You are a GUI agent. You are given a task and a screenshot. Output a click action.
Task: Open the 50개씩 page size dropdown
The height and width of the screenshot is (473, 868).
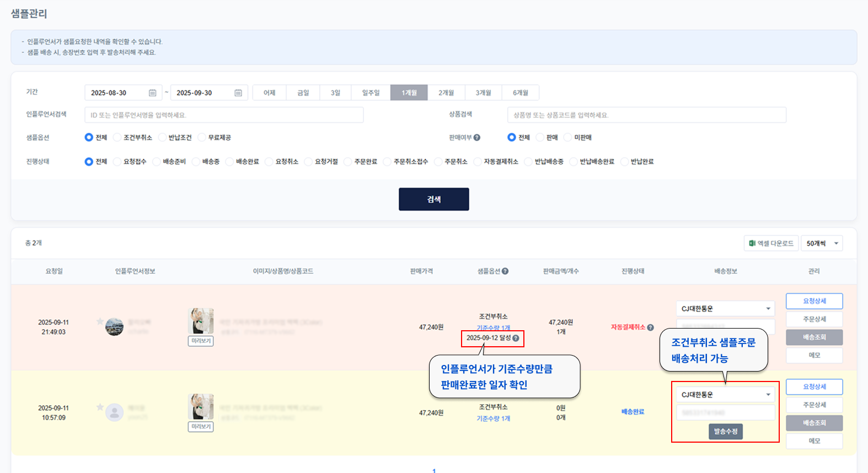click(821, 244)
